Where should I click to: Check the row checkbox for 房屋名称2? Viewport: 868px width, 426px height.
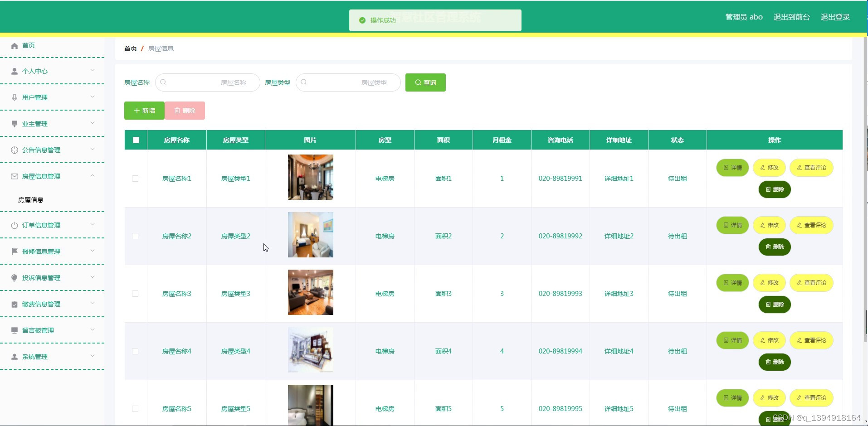coord(135,236)
